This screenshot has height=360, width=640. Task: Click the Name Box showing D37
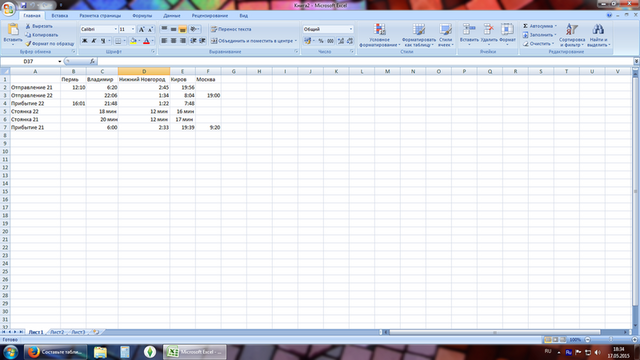(x=31, y=61)
